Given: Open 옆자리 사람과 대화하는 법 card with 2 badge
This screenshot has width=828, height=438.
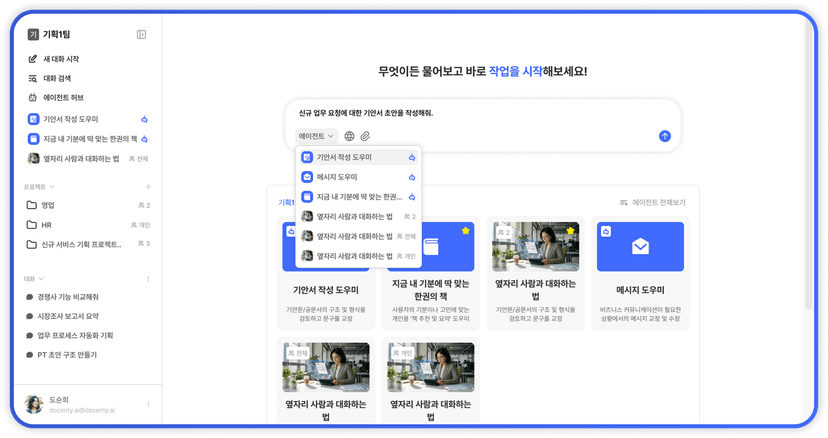Looking at the screenshot, I should click(x=535, y=274).
